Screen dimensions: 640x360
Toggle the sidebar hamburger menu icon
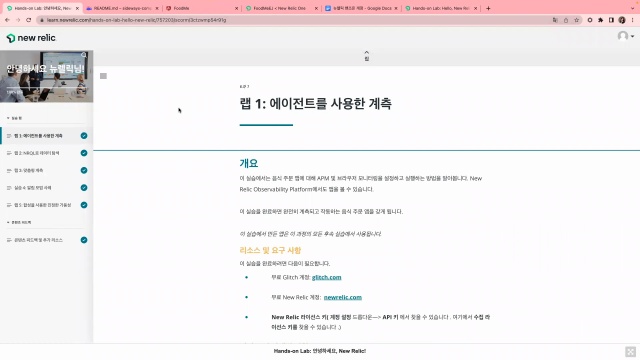tap(103, 76)
